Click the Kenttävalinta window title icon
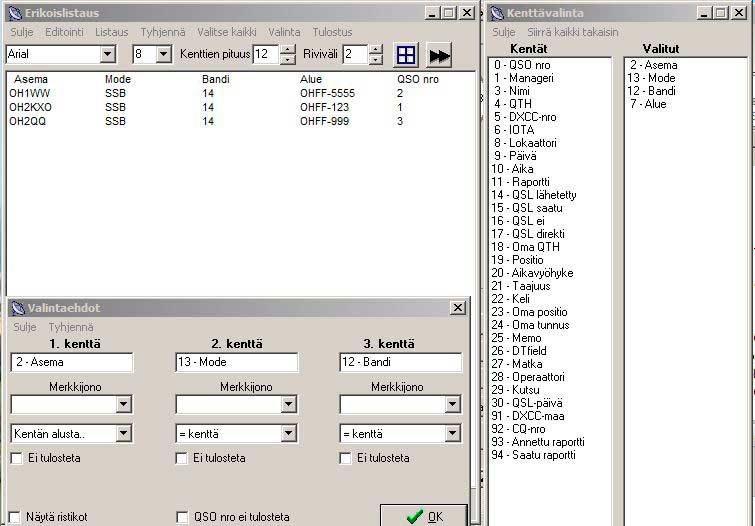755x526 pixels. [x=497, y=13]
